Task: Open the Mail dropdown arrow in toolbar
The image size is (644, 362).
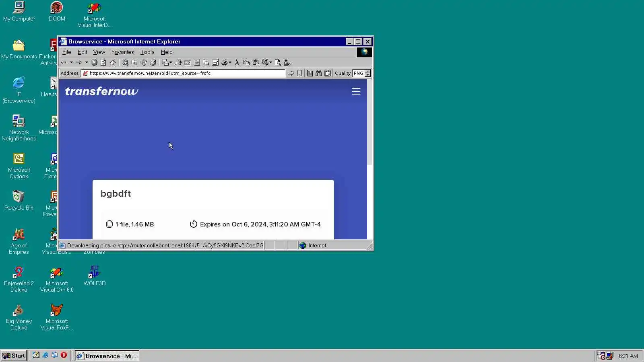Action: pos(171,62)
